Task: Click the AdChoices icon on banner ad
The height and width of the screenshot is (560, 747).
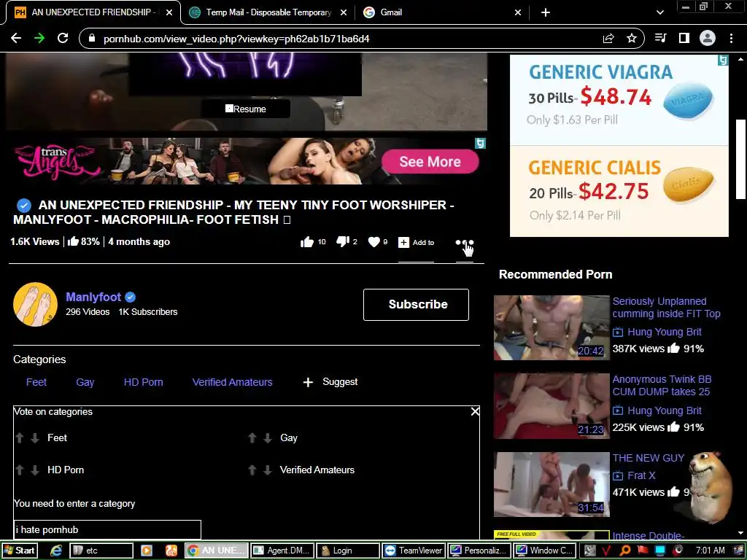Action: [480, 144]
